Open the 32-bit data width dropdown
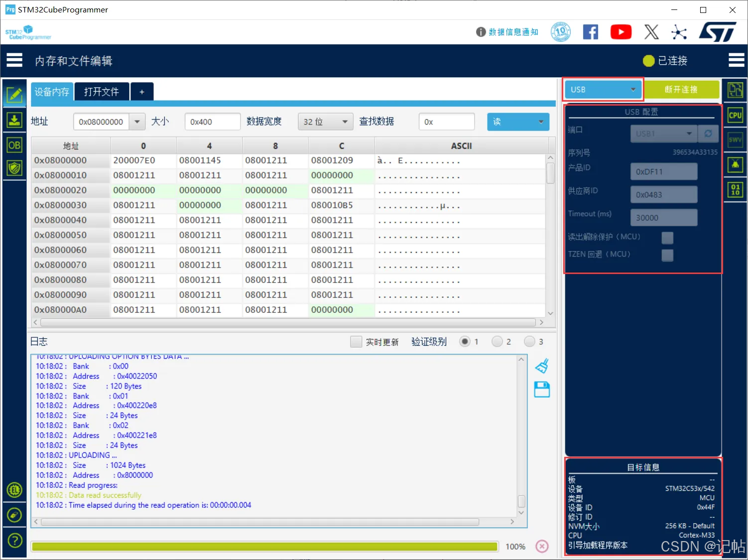Viewport: 748px width, 560px height. [x=325, y=122]
